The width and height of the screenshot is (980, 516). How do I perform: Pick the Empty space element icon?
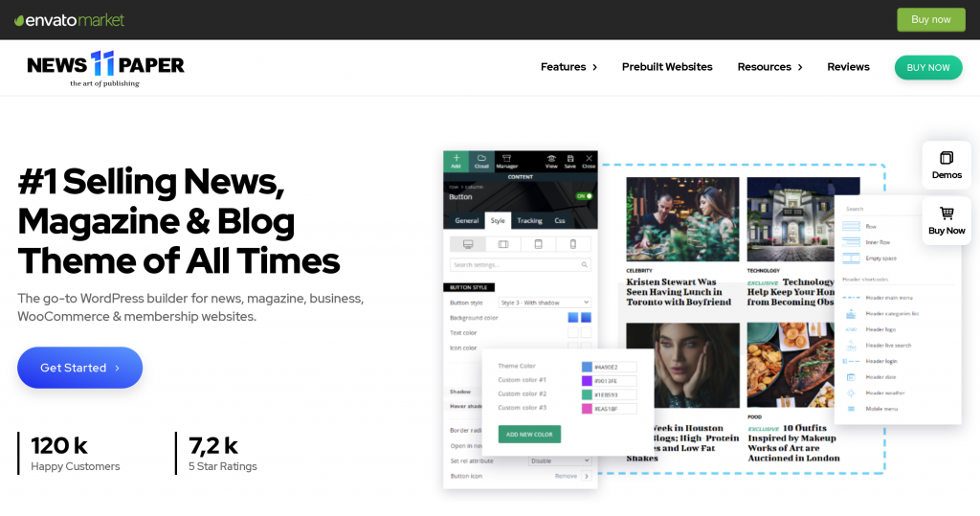coord(851,258)
